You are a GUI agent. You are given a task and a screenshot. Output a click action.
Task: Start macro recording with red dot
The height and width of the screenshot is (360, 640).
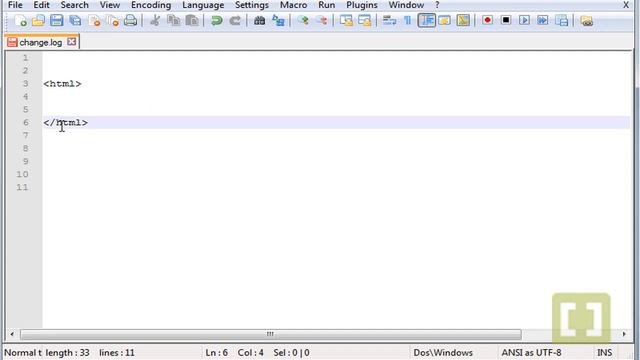tap(487, 20)
